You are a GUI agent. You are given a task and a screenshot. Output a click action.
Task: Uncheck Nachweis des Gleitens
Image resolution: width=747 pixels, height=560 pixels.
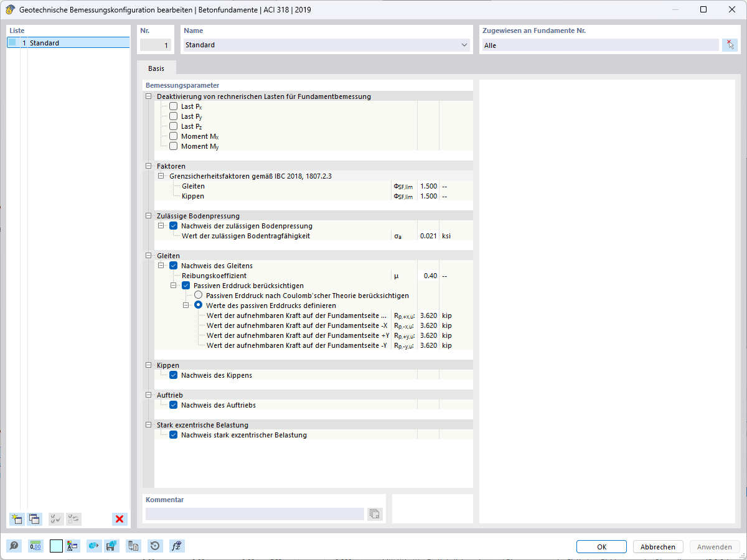pos(173,266)
